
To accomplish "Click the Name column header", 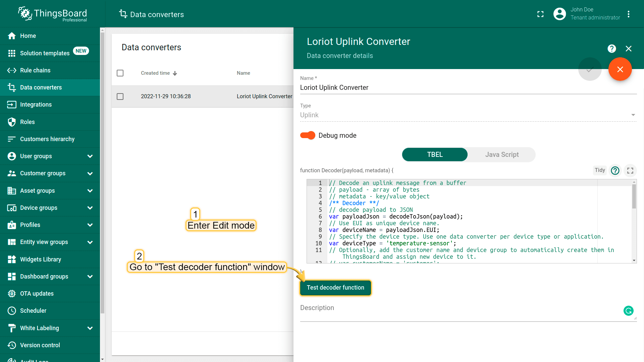I will 243,73.
